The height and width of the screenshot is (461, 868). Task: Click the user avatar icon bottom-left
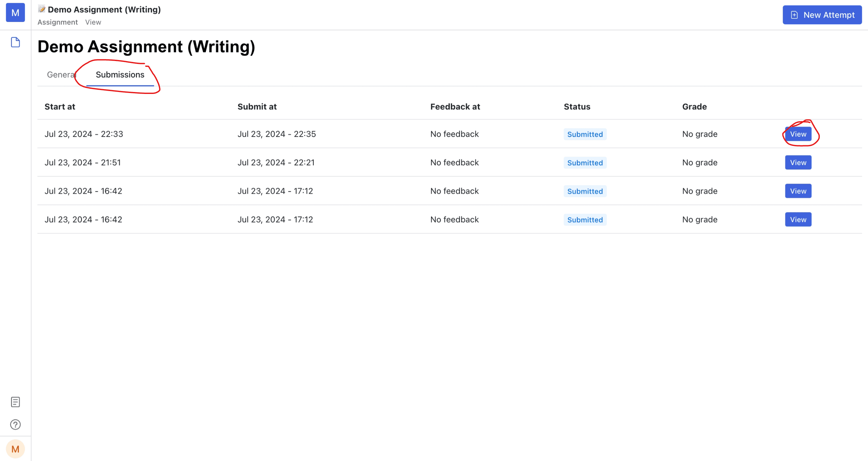point(15,449)
